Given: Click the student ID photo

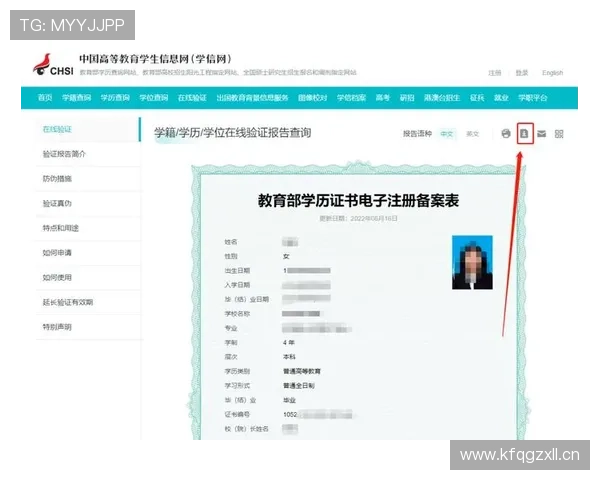Looking at the screenshot, I should [x=472, y=262].
